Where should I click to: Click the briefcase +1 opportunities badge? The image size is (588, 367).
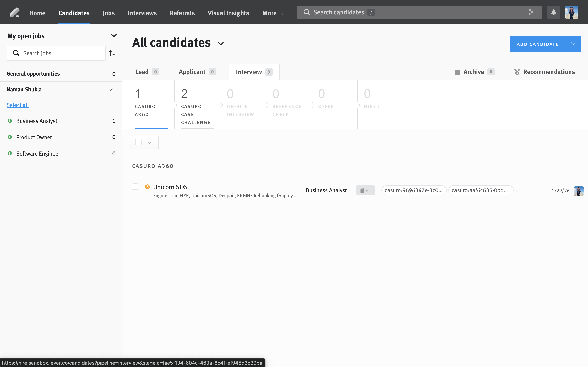(365, 190)
